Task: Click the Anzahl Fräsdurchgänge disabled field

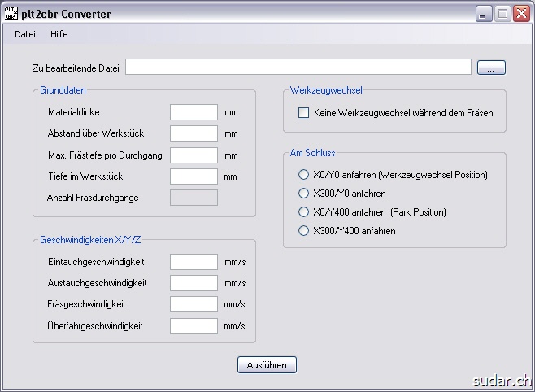Action: click(194, 198)
